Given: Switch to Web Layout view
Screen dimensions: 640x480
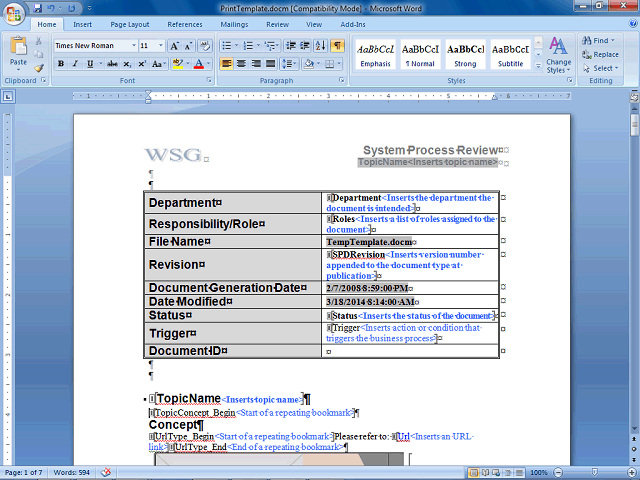Looking at the screenshot, I should [x=496, y=473].
